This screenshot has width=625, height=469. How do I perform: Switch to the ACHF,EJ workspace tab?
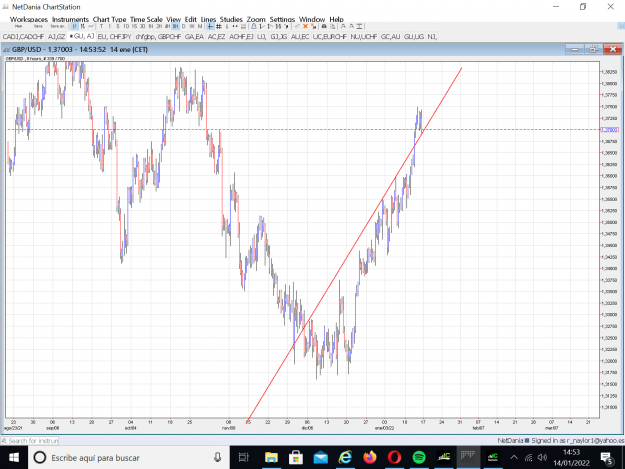tap(241, 37)
